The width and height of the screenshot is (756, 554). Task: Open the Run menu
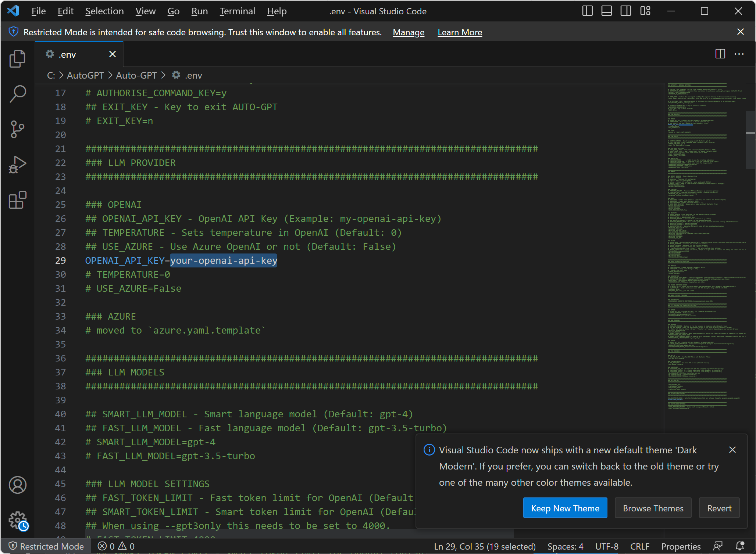tap(200, 11)
